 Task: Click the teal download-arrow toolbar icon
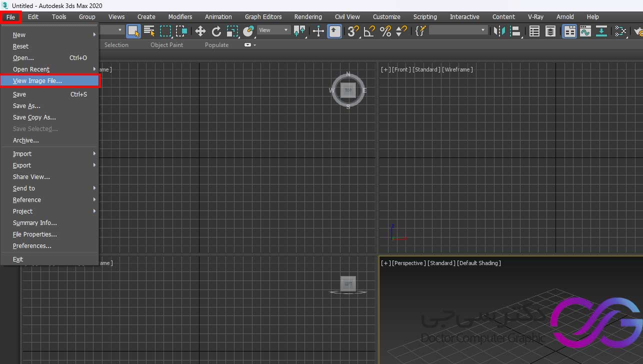point(601,31)
